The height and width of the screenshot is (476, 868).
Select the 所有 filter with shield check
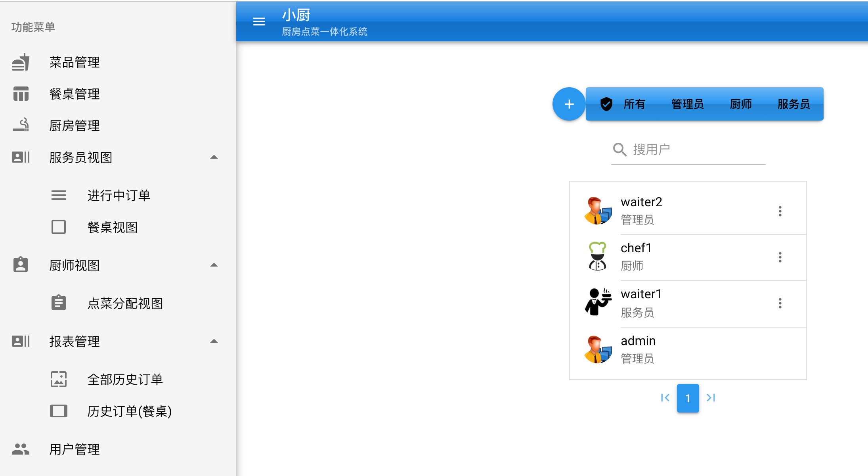click(624, 104)
